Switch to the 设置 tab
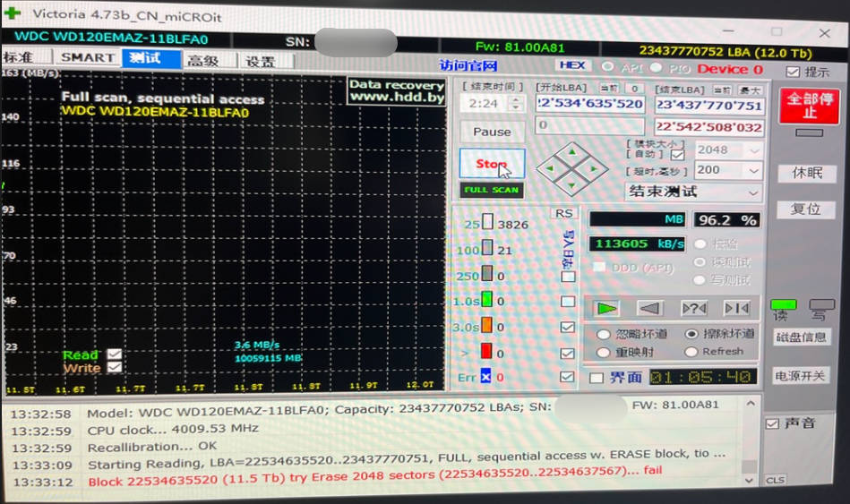 266,61
